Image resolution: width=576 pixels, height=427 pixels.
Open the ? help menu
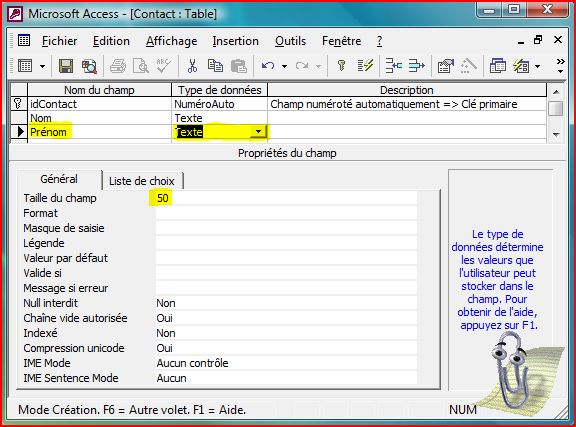[379, 41]
